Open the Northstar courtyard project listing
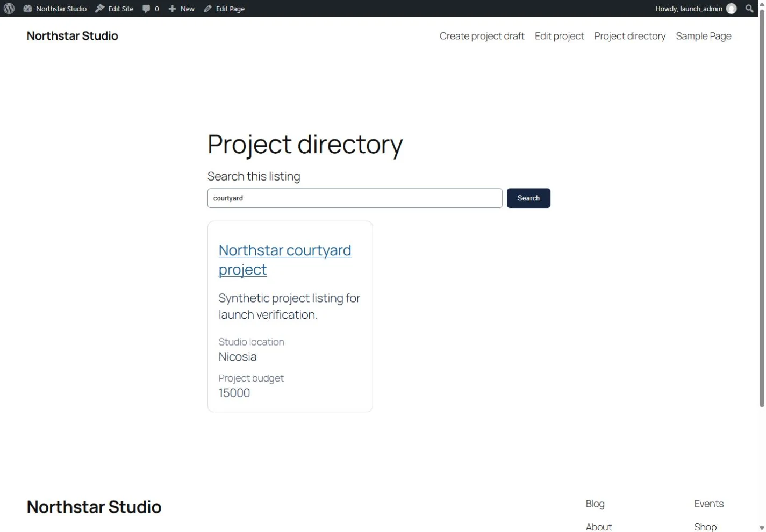Viewport: 766px width, 532px height. (285, 260)
